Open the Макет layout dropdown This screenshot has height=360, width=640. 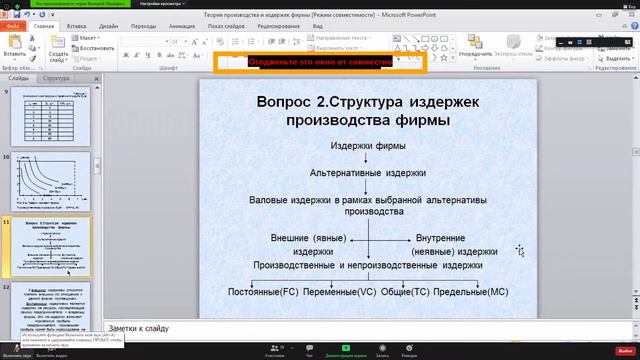[87, 38]
